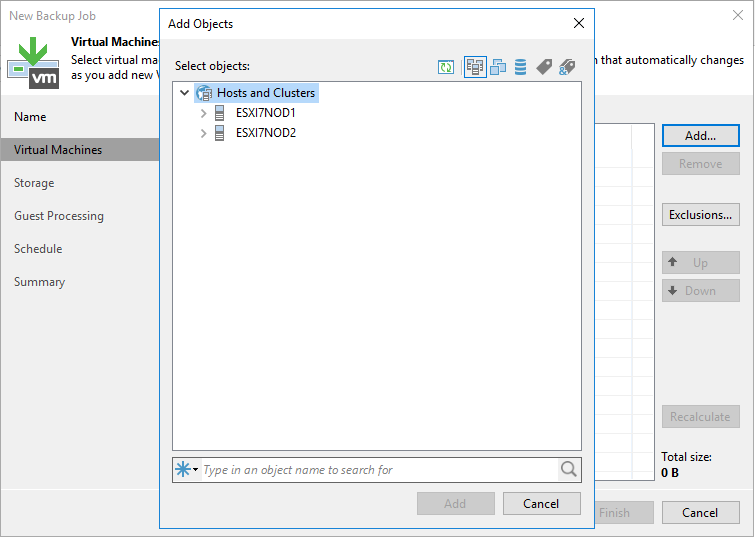This screenshot has width=755, height=537.
Task: Expand the ESXI7NOD1 host node
Action: tap(204, 113)
